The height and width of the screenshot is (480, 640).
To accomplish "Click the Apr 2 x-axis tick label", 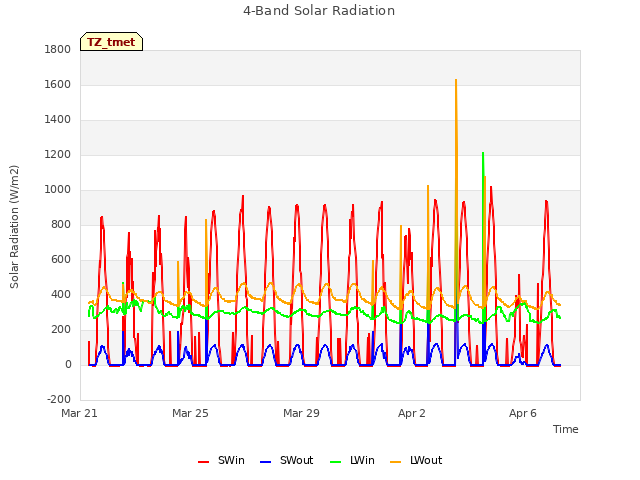I will [412, 413].
